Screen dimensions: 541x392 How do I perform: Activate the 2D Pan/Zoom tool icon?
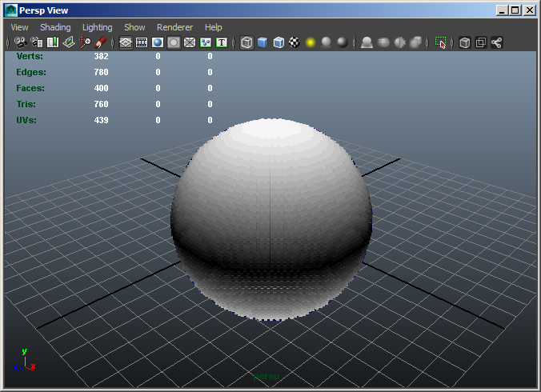85,42
